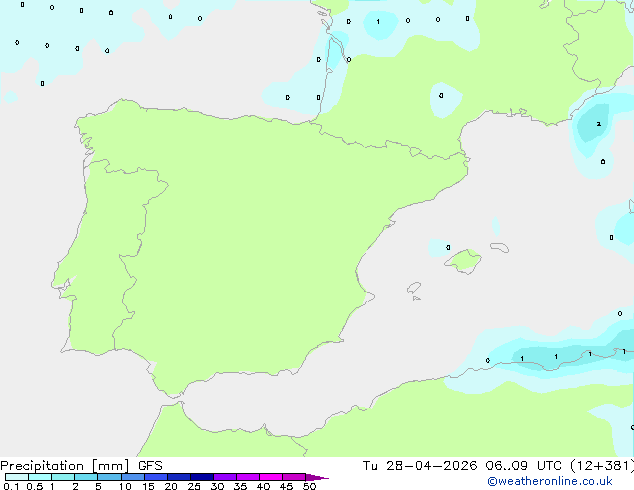Click the 'Precipitation [mm] GFS' title text

coord(81,466)
